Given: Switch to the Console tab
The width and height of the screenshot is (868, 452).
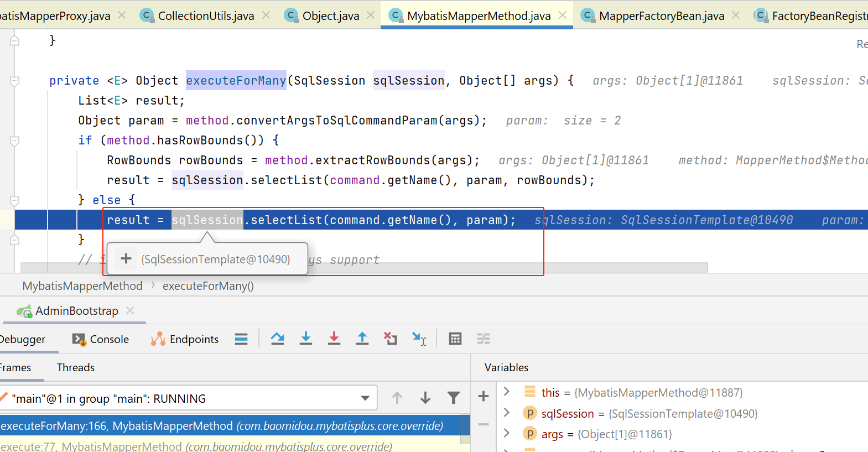Looking at the screenshot, I should pyautogui.click(x=101, y=339).
